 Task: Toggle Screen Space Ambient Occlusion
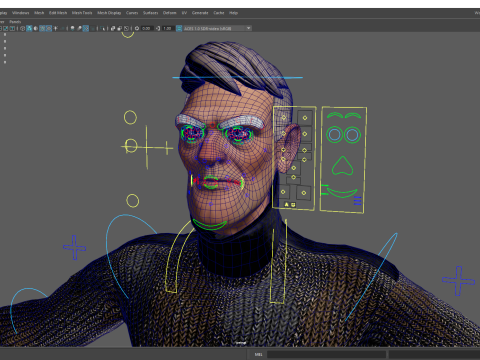(72, 28)
